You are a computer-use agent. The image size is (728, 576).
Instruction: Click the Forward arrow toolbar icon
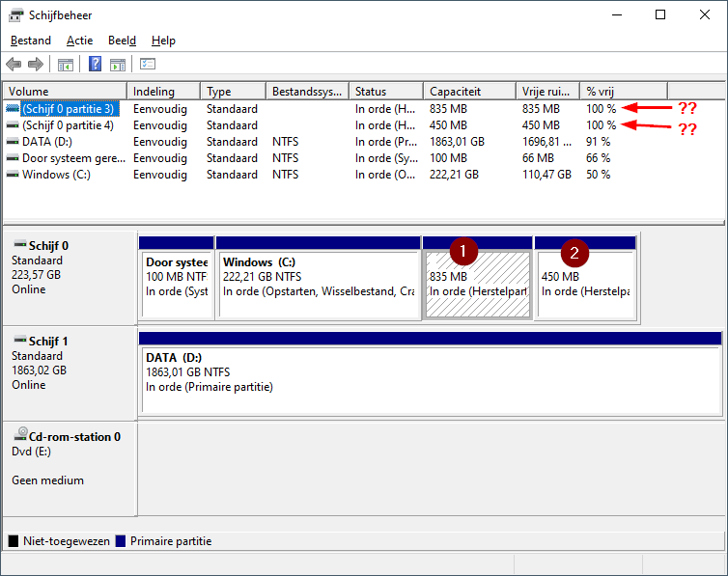(x=36, y=64)
